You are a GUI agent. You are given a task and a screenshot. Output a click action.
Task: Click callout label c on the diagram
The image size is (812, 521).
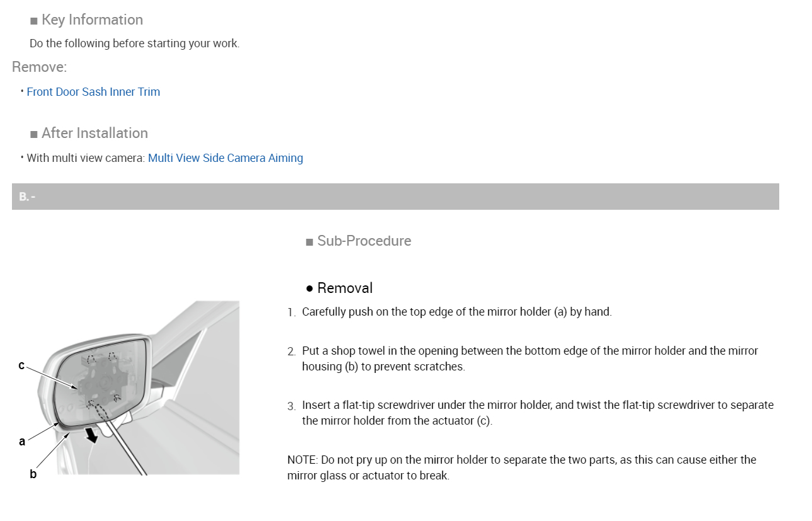[21, 365]
